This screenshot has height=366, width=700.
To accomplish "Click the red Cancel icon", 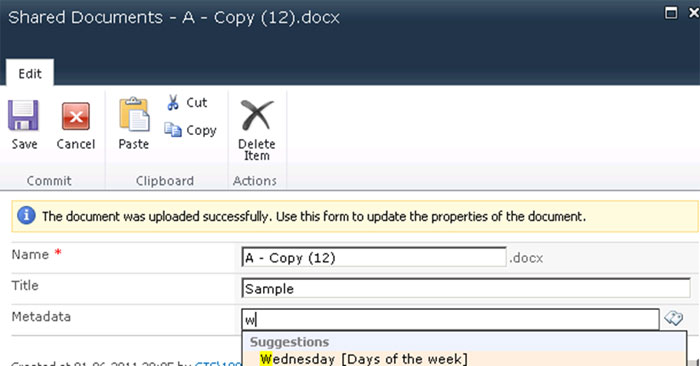I will 75,116.
